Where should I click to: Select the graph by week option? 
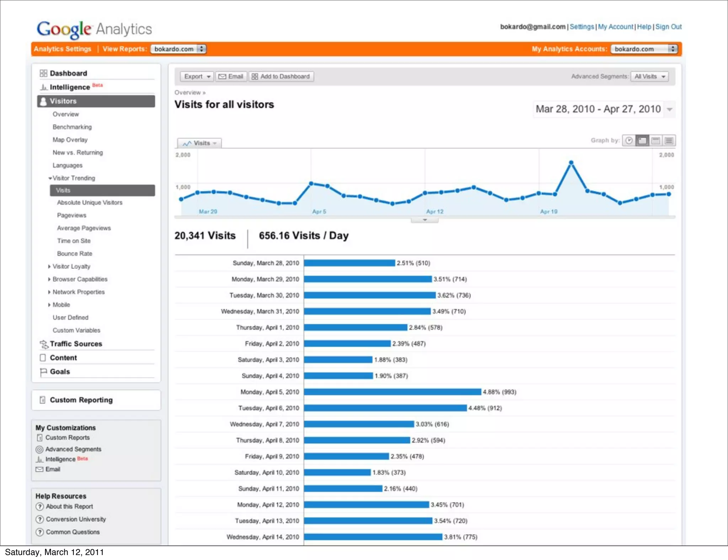coord(655,141)
